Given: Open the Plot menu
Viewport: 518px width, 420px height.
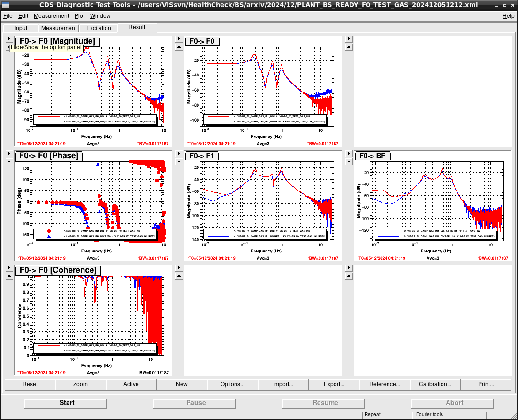Looking at the screenshot, I should click(80, 16).
